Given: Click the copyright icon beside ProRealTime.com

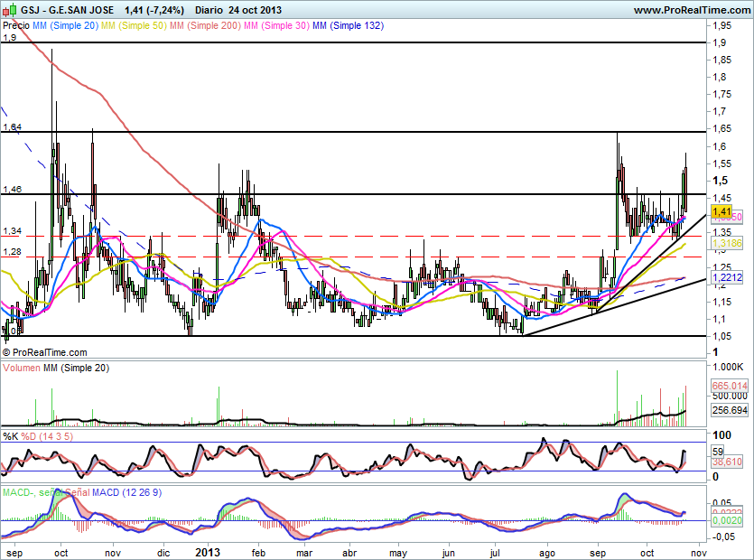Looking at the screenshot, I should [x=6, y=352].
